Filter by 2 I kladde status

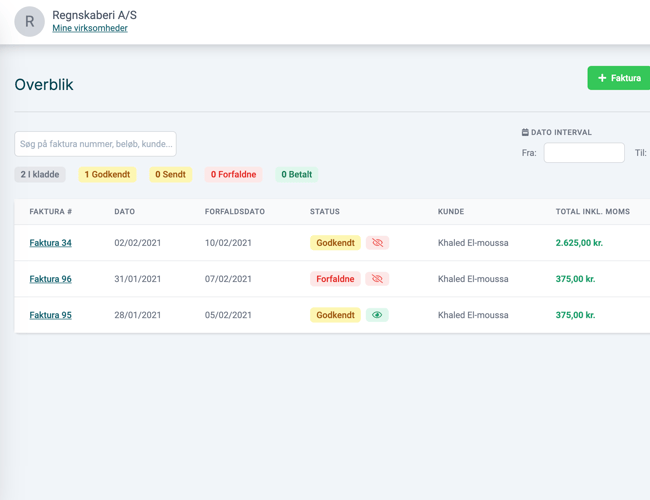[40, 175]
